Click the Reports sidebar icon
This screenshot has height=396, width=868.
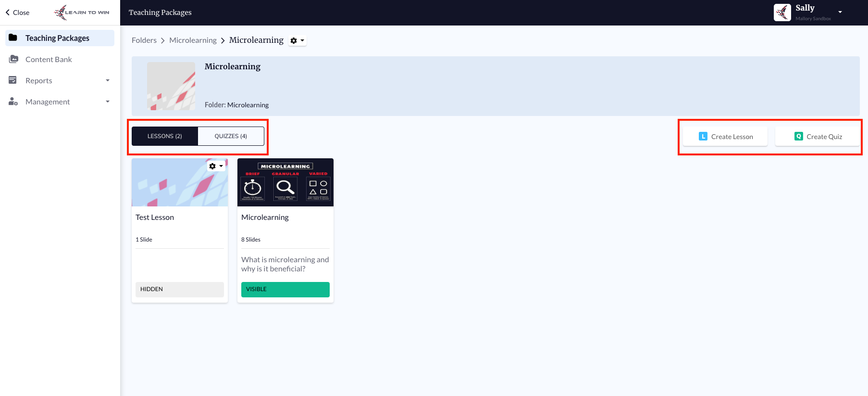point(13,80)
